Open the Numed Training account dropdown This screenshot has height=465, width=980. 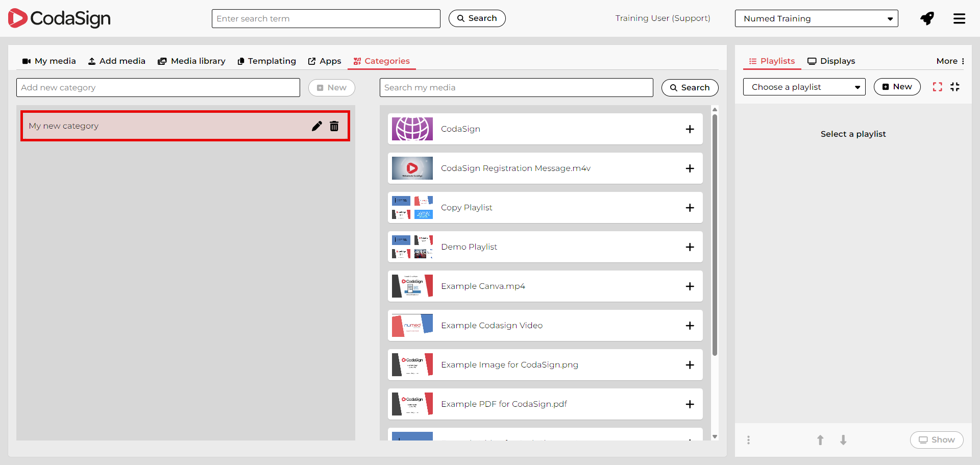click(816, 19)
